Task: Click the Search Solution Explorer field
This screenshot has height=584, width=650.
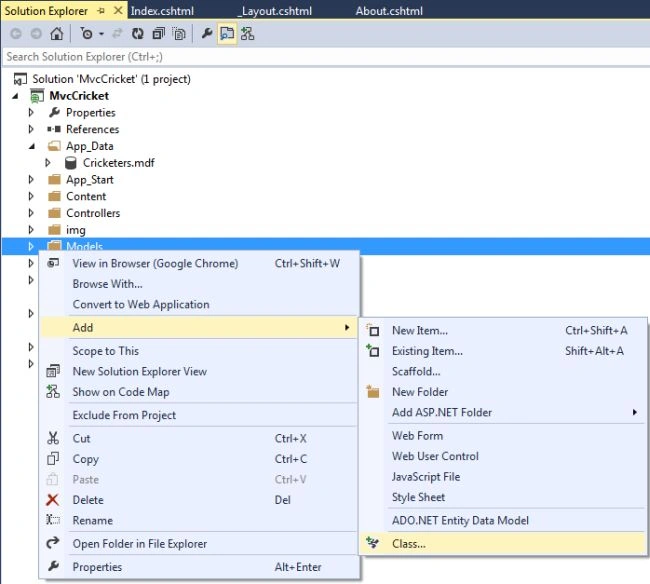Action: click(x=326, y=57)
